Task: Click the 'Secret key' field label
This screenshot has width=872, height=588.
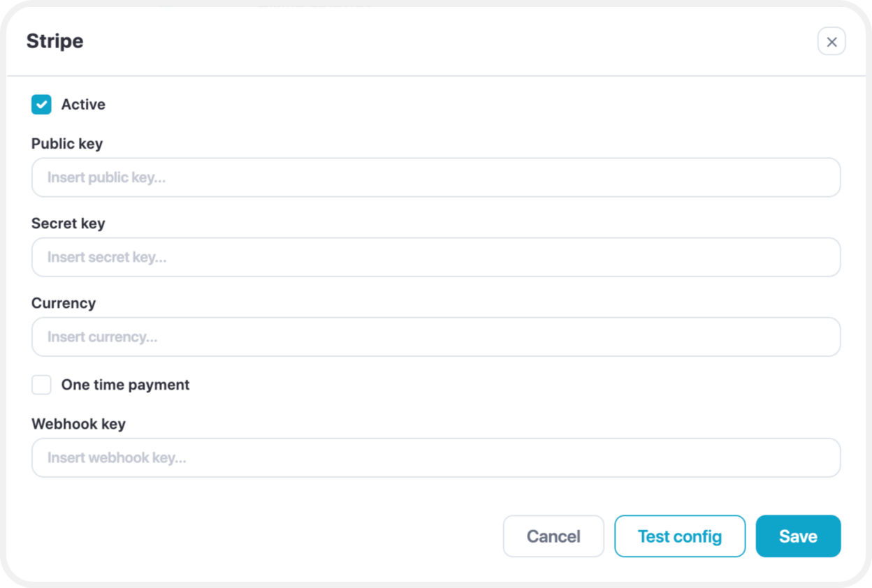Action: point(68,223)
